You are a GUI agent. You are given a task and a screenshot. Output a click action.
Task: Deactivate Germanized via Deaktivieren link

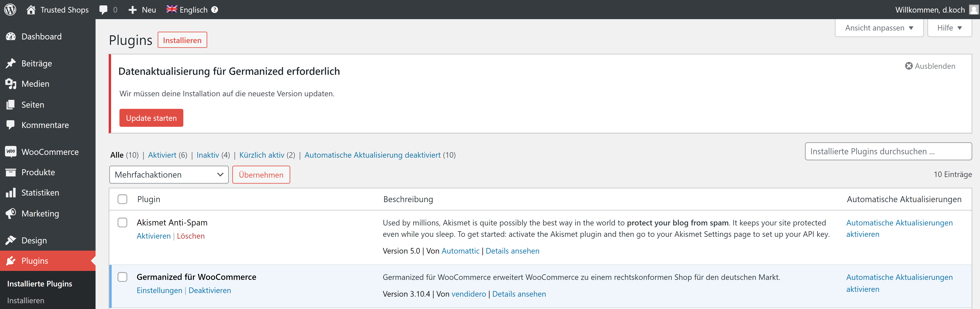pyautogui.click(x=210, y=290)
